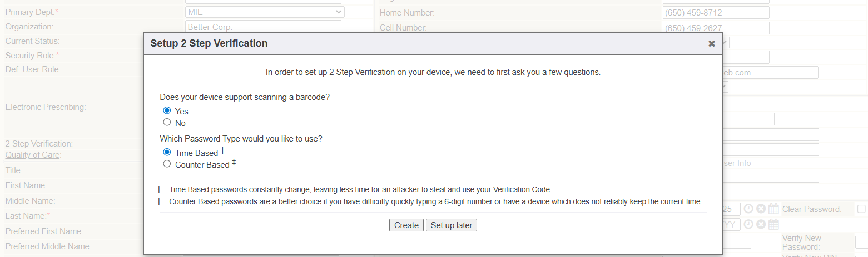Close the Setup 2 Step Verification dialog

pos(711,44)
